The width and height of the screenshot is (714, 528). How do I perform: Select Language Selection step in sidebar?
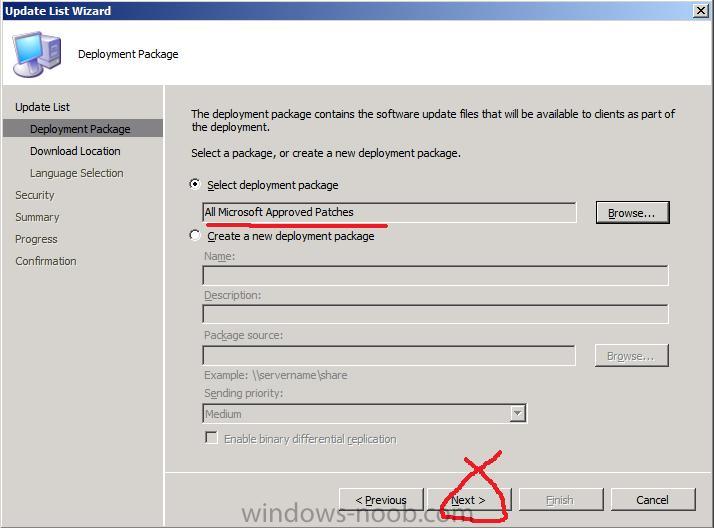[x=76, y=173]
